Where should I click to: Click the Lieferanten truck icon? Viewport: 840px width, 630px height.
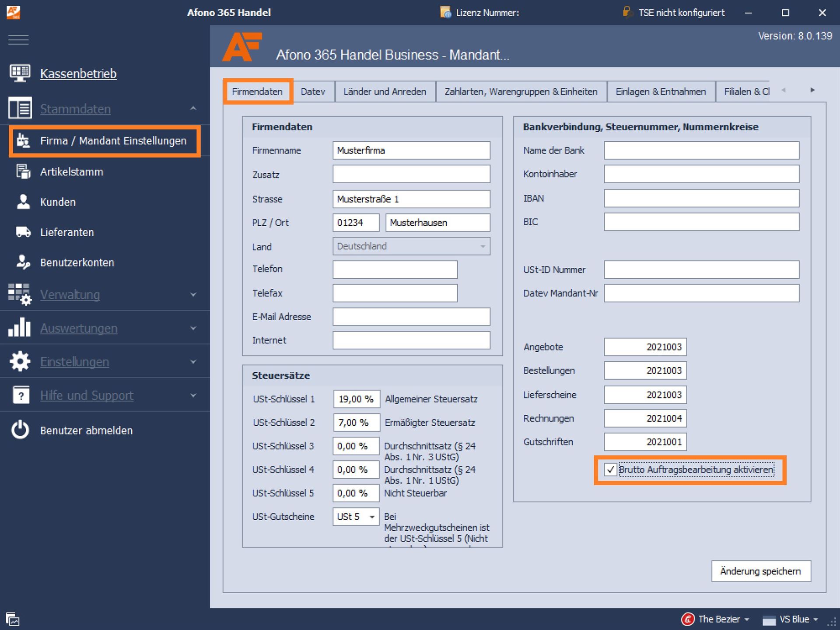coord(23,232)
